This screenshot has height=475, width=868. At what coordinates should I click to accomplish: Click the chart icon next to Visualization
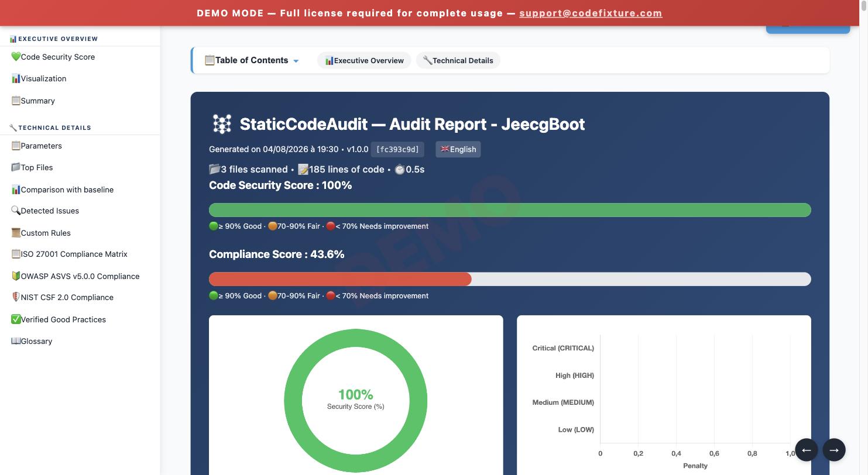point(16,78)
